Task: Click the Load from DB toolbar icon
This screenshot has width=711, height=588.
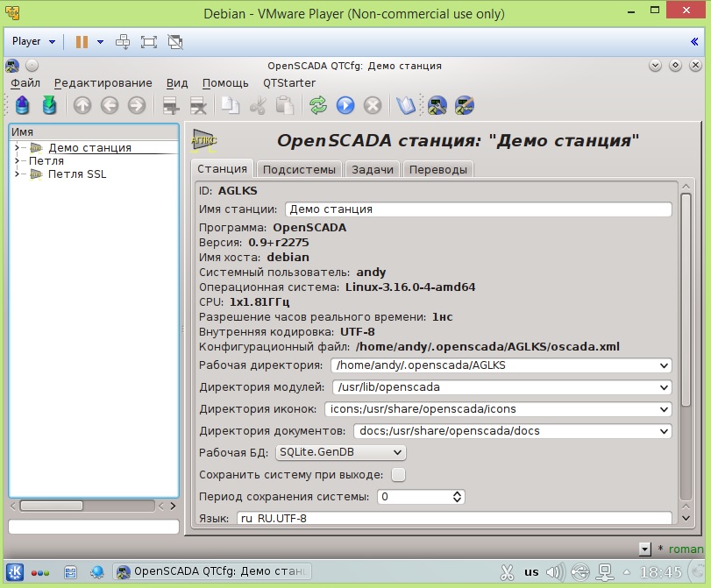Action: point(23,106)
